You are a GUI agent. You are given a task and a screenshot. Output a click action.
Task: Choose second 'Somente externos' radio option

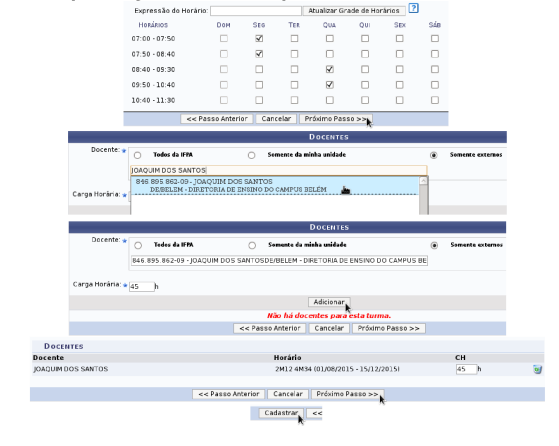434,245
